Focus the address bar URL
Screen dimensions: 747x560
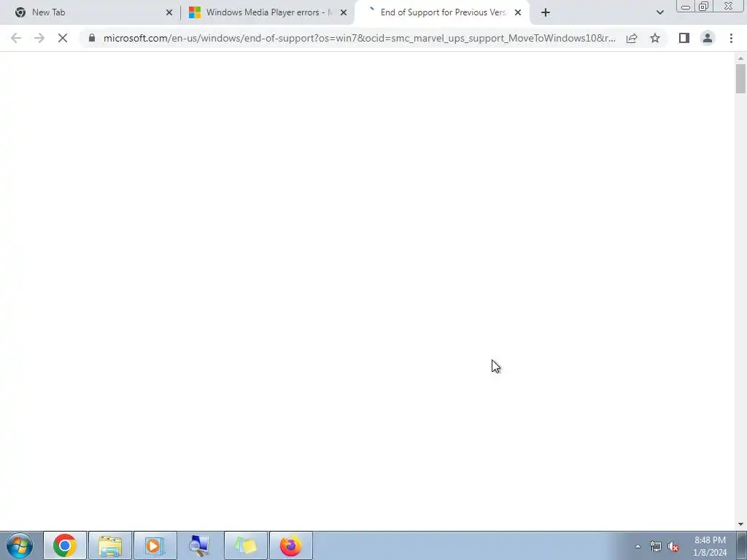(359, 38)
